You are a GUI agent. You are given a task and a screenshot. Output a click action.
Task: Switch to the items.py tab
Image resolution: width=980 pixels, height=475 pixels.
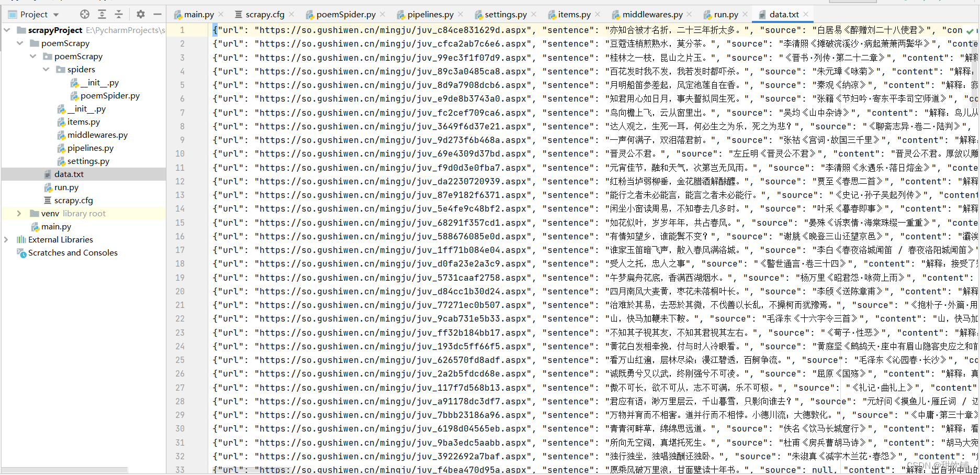pos(574,15)
